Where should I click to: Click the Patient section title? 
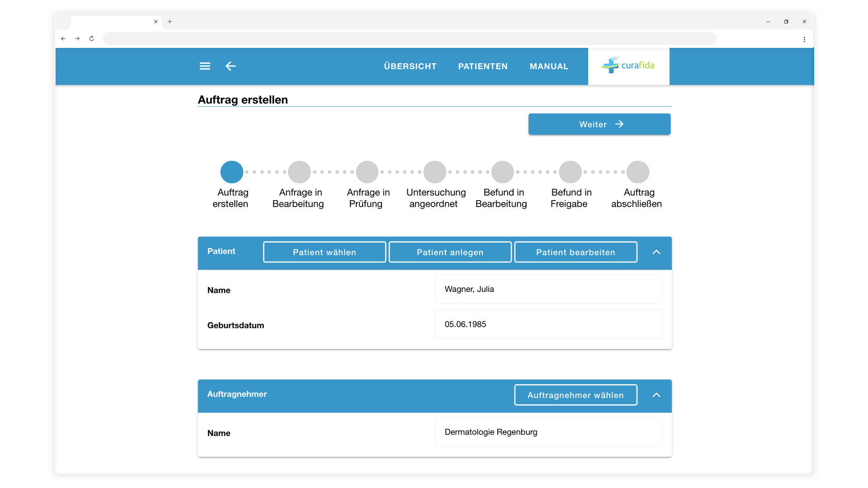pyautogui.click(x=221, y=251)
